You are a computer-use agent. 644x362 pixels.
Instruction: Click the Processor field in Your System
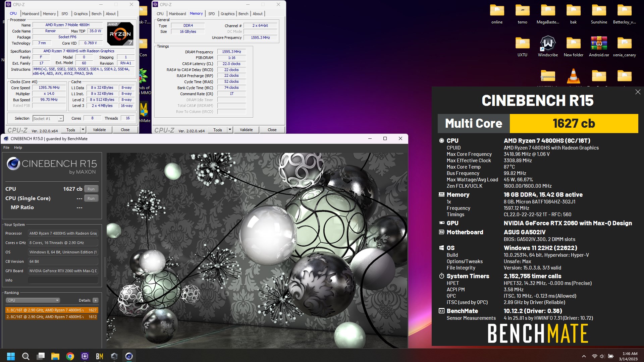tap(63, 233)
